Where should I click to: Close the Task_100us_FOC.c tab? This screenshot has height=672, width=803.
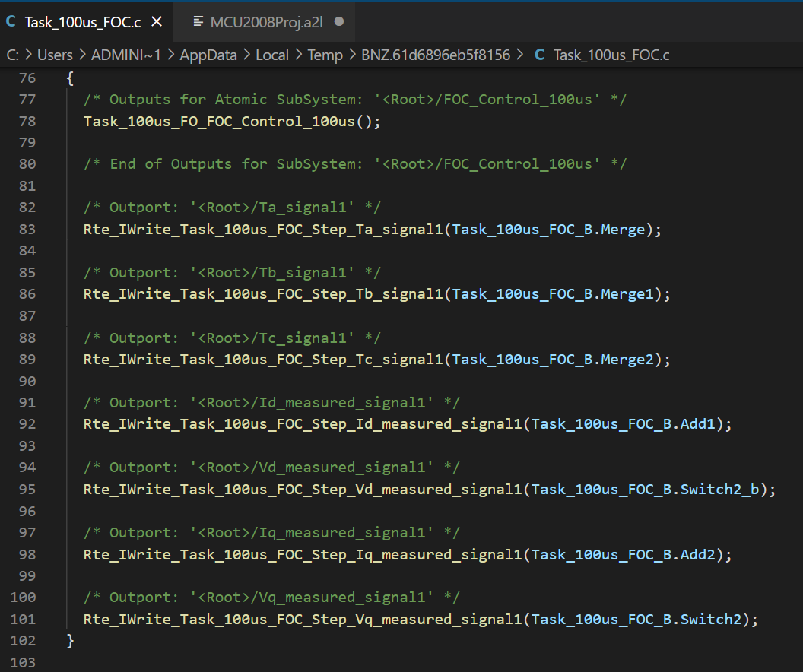pyautogui.click(x=157, y=21)
